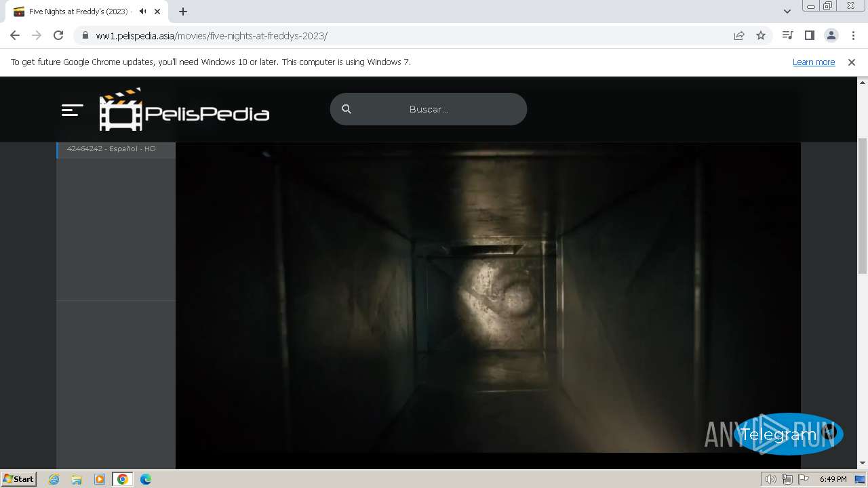Open Action Center flag icon
Image resolution: width=868 pixels, height=488 pixels.
click(804, 479)
